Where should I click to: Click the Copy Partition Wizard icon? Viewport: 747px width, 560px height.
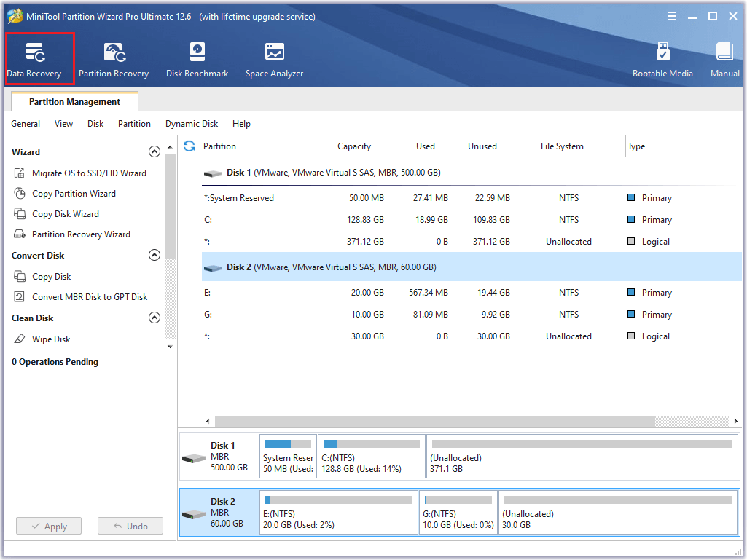pyautogui.click(x=20, y=193)
